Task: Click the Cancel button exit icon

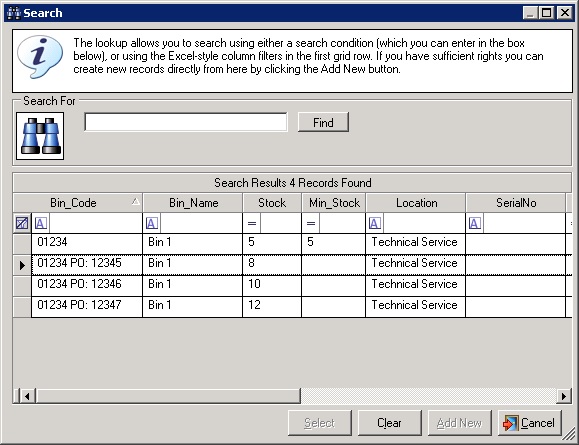Action: (510, 423)
